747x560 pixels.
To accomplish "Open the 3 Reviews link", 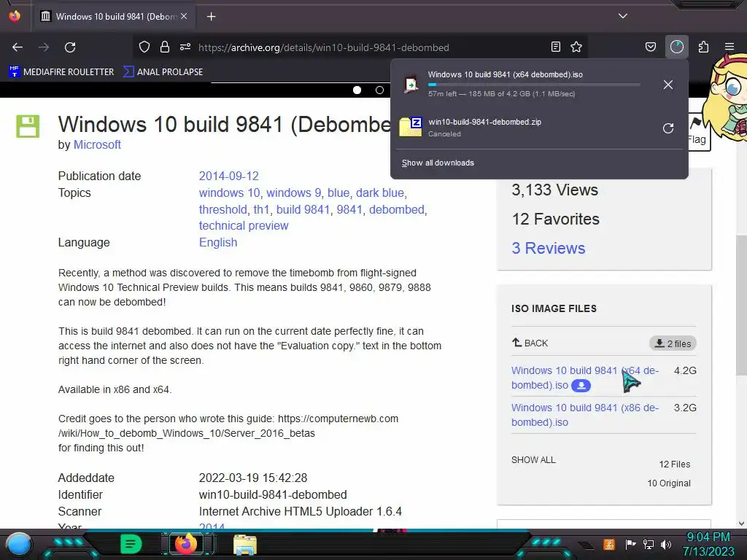I will 548,248.
